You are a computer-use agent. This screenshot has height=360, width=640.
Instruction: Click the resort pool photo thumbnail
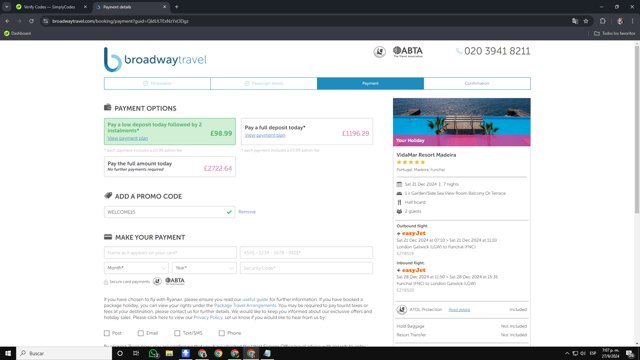click(x=462, y=122)
